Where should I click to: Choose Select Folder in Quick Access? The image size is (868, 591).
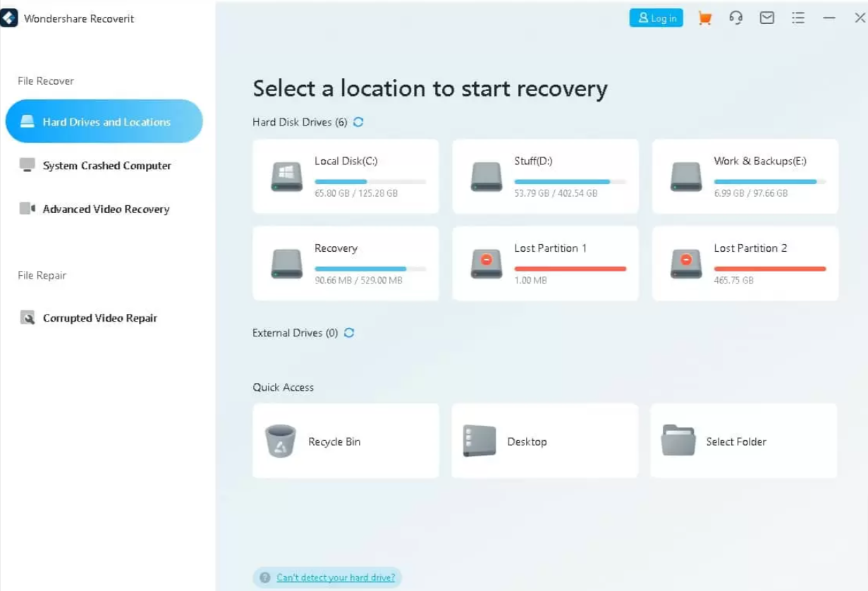click(x=743, y=441)
